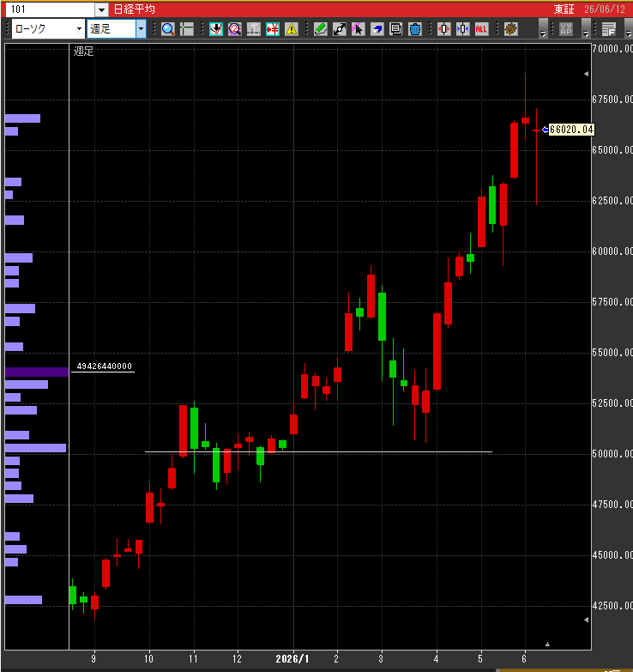Click the 週足 label inside chart area
This screenshot has height=672, width=633.
click(x=83, y=51)
